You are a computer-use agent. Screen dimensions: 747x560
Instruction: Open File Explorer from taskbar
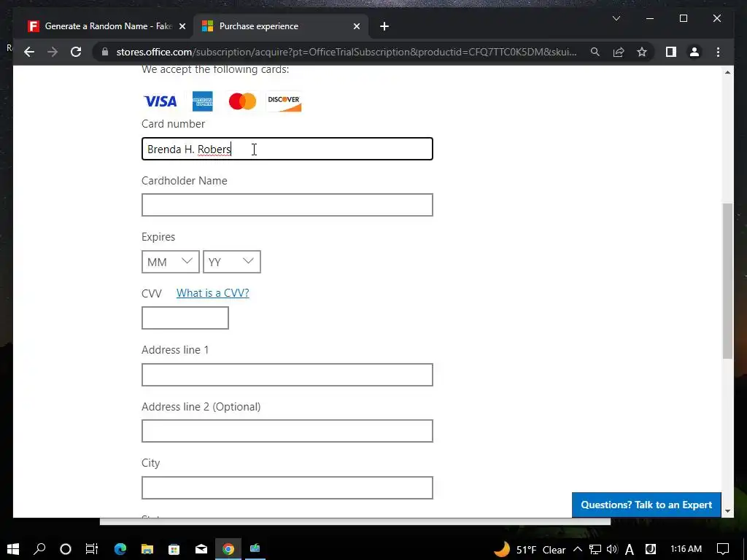coord(147,549)
